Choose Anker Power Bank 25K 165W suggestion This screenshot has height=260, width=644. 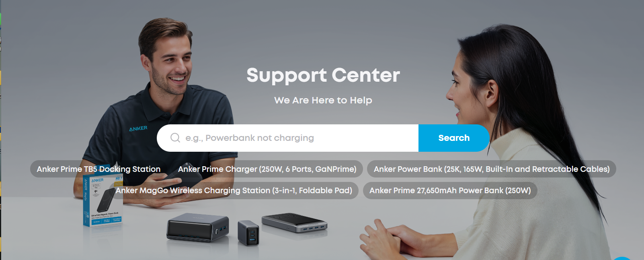click(492, 169)
